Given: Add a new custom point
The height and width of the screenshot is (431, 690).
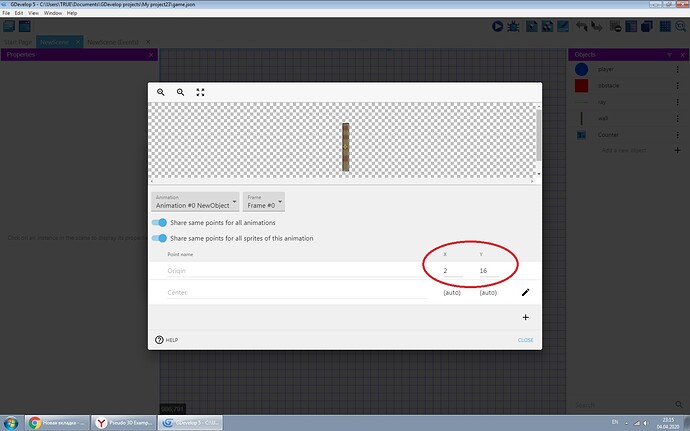Looking at the screenshot, I should [x=525, y=317].
